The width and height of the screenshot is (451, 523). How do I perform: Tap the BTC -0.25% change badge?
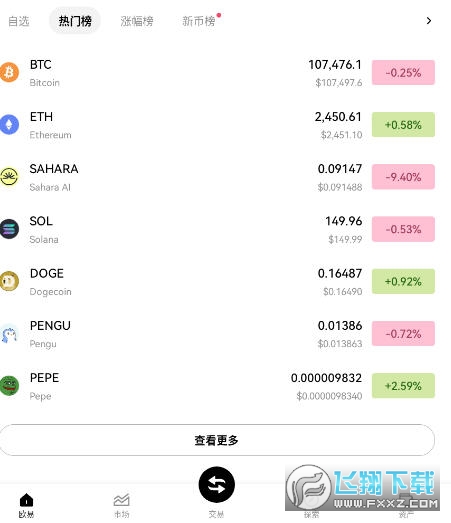click(x=403, y=72)
